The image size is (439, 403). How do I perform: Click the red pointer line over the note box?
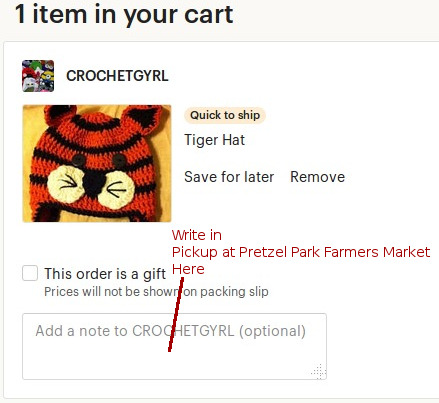pos(176,314)
